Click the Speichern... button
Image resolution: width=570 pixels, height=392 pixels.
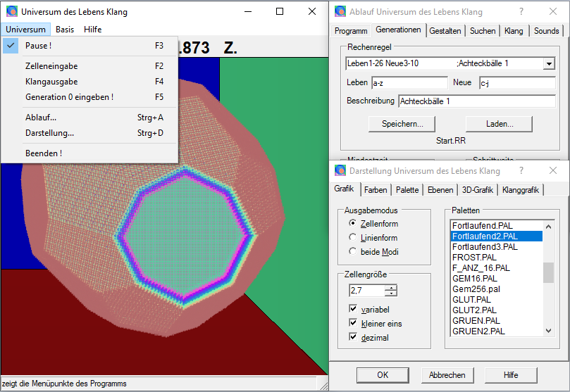[402, 124]
